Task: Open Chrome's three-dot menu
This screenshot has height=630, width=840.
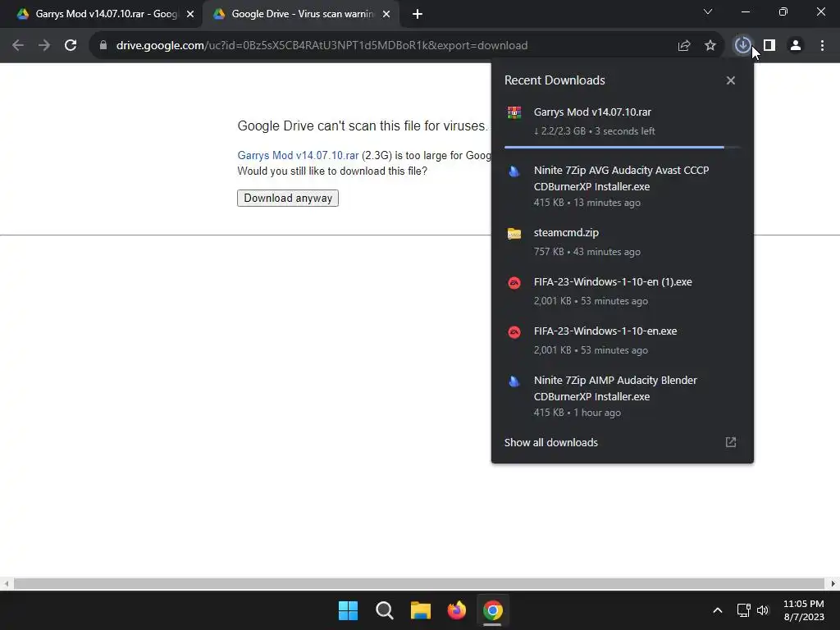Action: tap(822, 46)
